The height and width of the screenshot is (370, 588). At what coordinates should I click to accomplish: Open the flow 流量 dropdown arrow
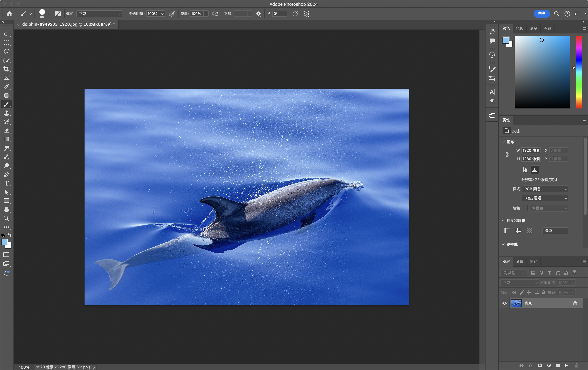click(206, 14)
